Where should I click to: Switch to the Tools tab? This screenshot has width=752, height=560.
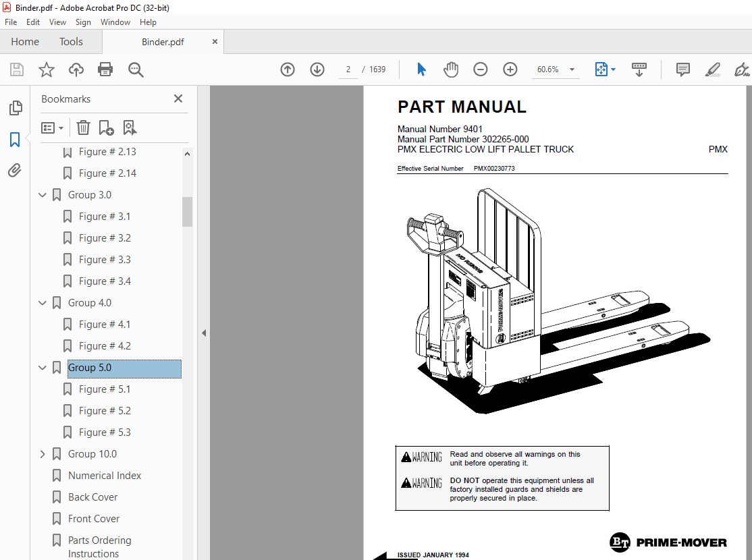(x=71, y=42)
